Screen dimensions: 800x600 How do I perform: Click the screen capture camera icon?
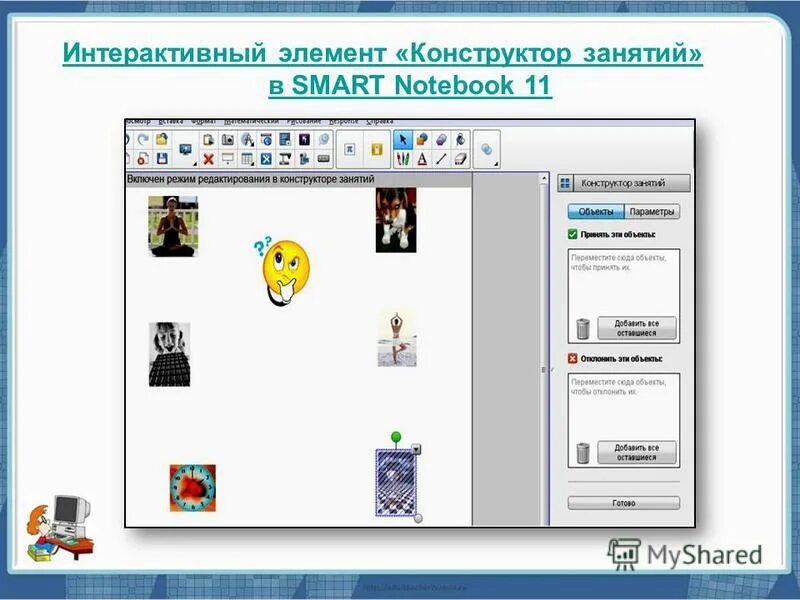click(228, 140)
